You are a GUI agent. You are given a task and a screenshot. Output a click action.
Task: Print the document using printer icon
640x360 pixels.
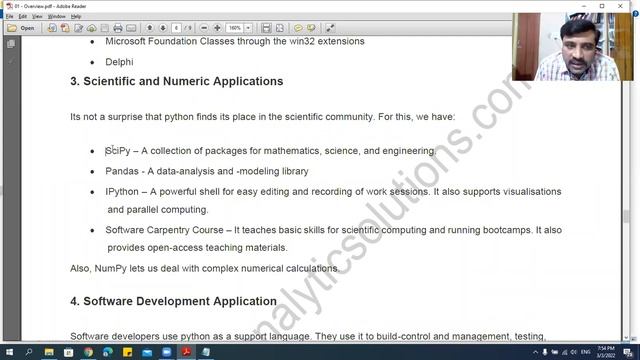click(x=118, y=28)
